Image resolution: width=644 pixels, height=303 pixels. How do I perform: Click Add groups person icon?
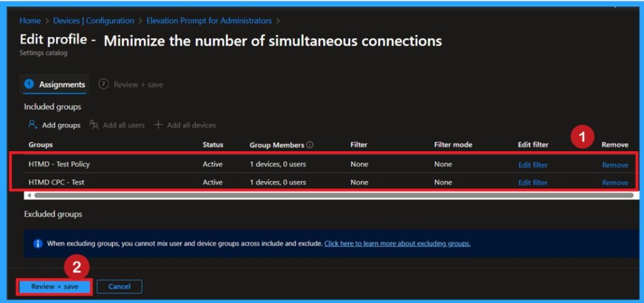click(33, 125)
